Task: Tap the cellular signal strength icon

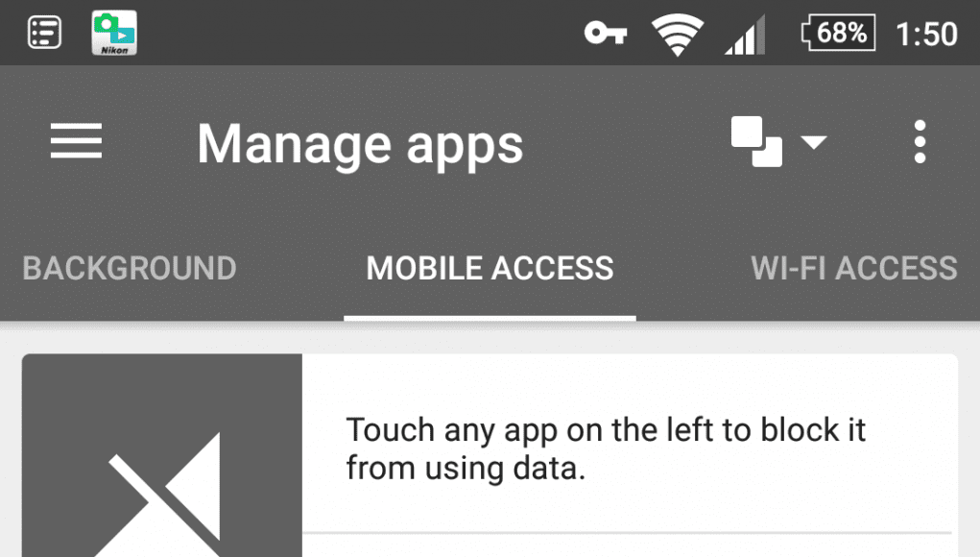Action: click(x=745, y=35)
